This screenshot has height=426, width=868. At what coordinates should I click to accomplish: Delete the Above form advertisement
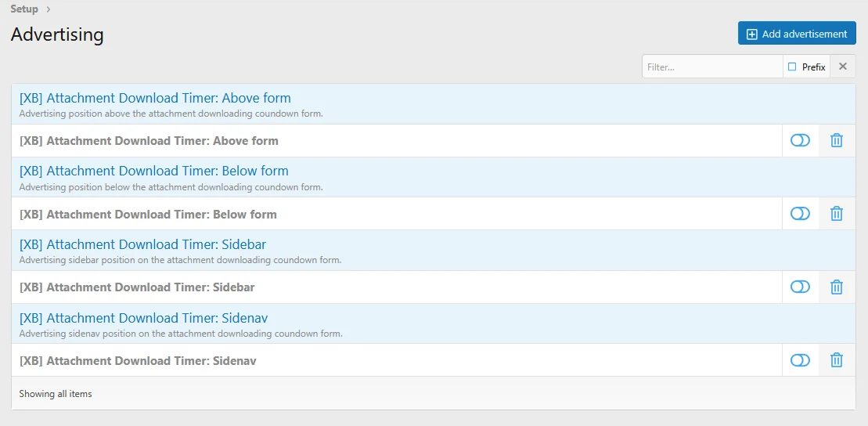837,141
